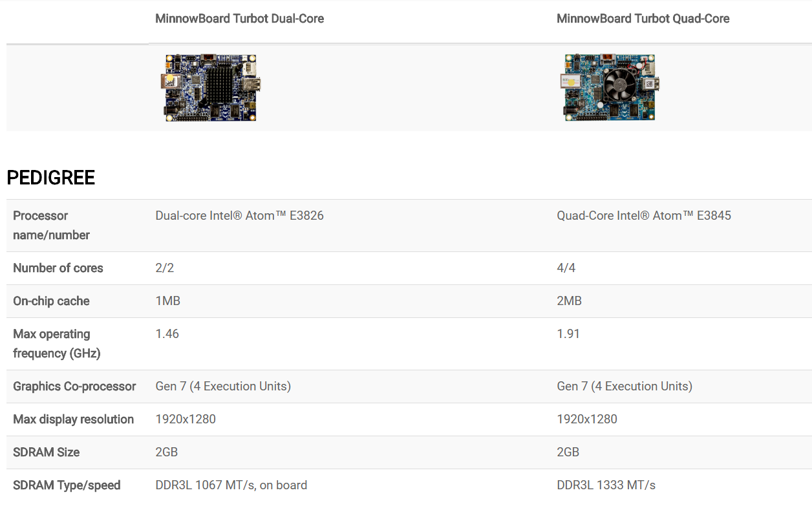Select DDR3L 1067 MT/s, on board text
The width and height of the screenshot is (812, 508).
tap(231, 485)
